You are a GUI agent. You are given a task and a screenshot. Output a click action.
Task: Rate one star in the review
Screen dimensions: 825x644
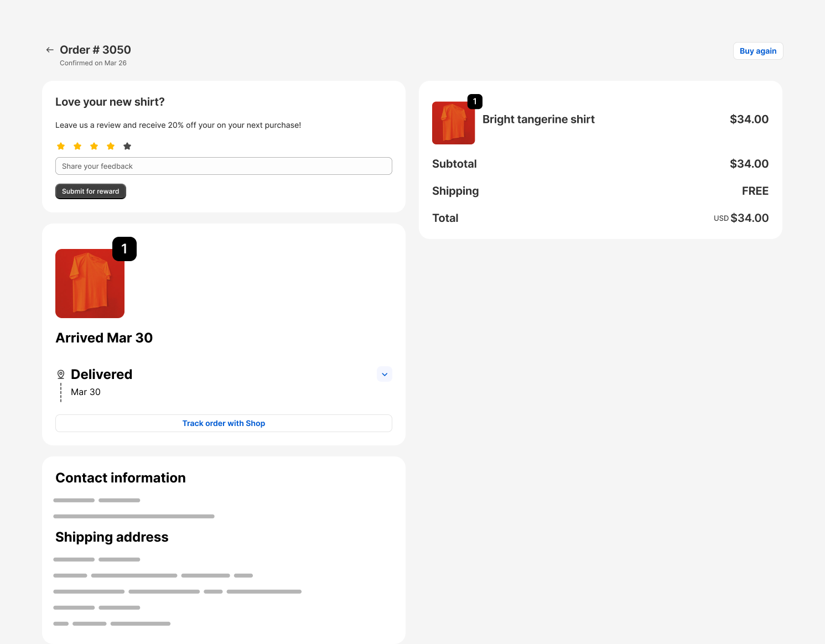(61, 146)
